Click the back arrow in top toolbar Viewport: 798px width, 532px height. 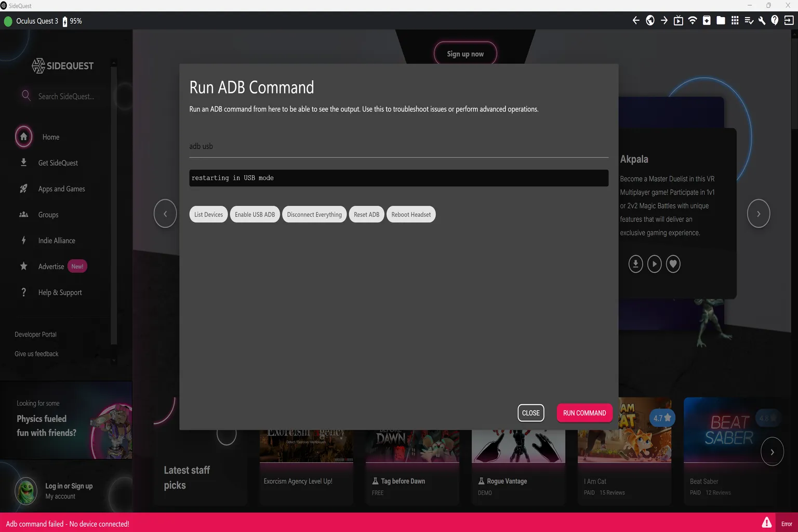636,20
